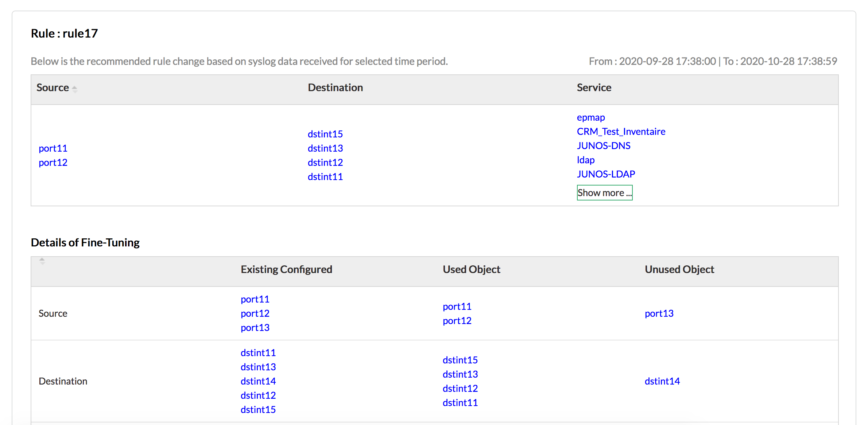Open CRM_Test_Inventaire service link
The height and width of the screenshot is (425, 868).
point(621,132)
